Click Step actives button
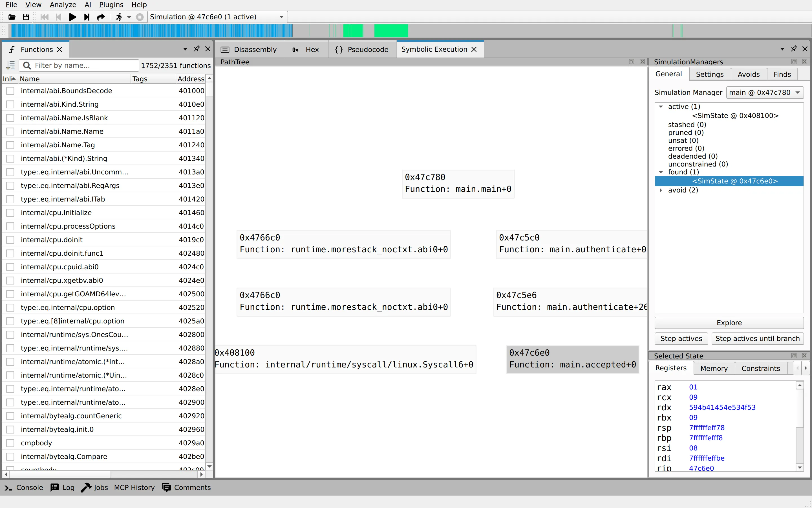The width and height of the screenshot is (812, 508). coord(681,338)
